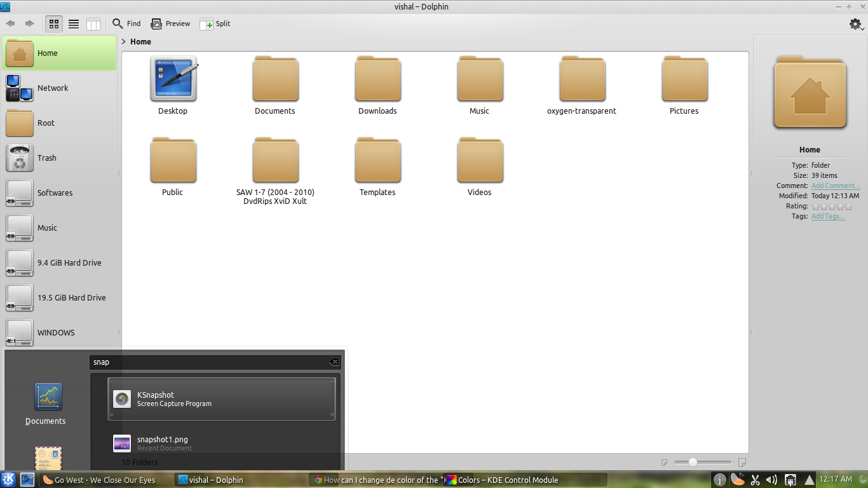Clear the launcher search text
The width and height of the screenshot is (868, 488).
334,362
